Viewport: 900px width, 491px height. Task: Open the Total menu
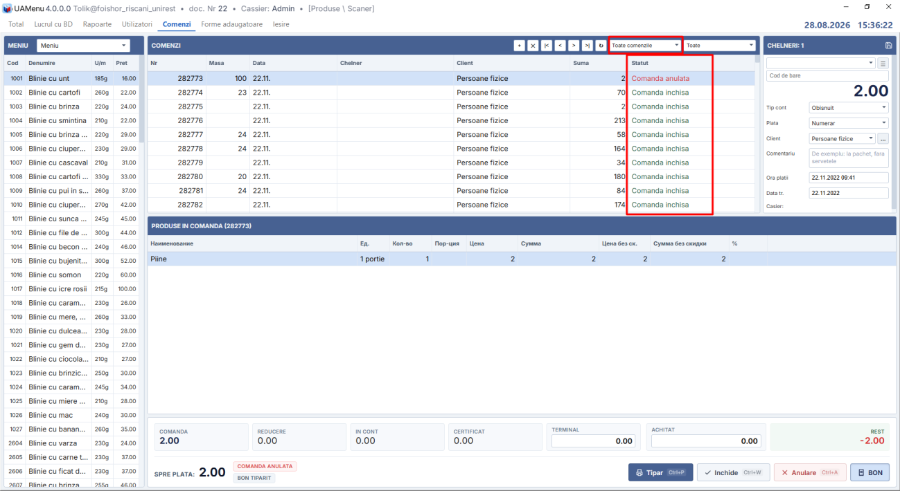click(16, 25)
